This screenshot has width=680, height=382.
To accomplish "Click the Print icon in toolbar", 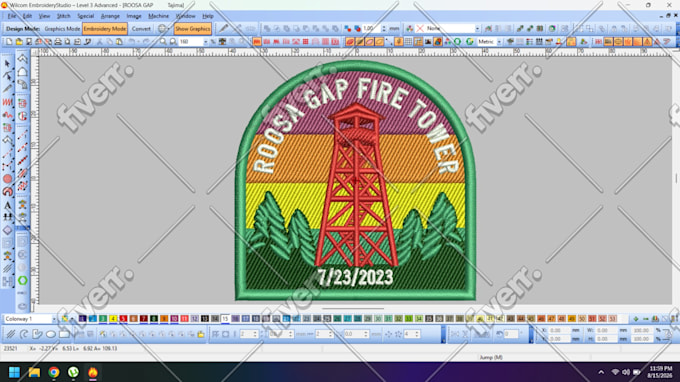I will pos(58,42).
